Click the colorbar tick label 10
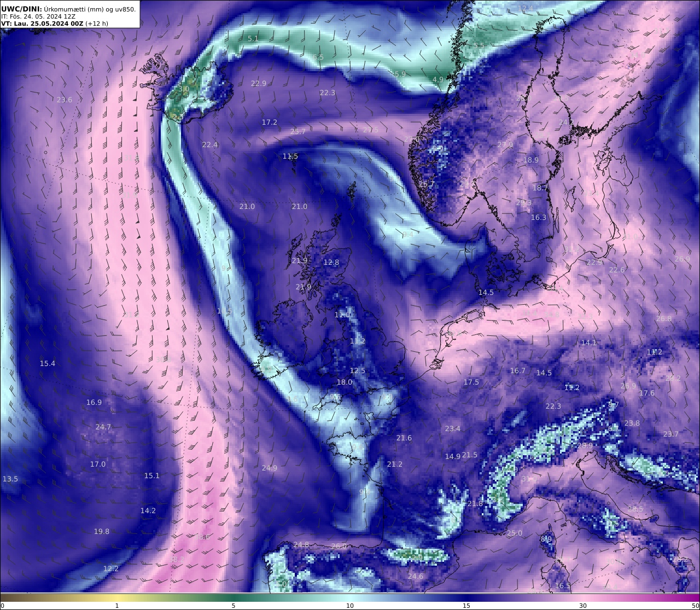 [x=350, y=606]
